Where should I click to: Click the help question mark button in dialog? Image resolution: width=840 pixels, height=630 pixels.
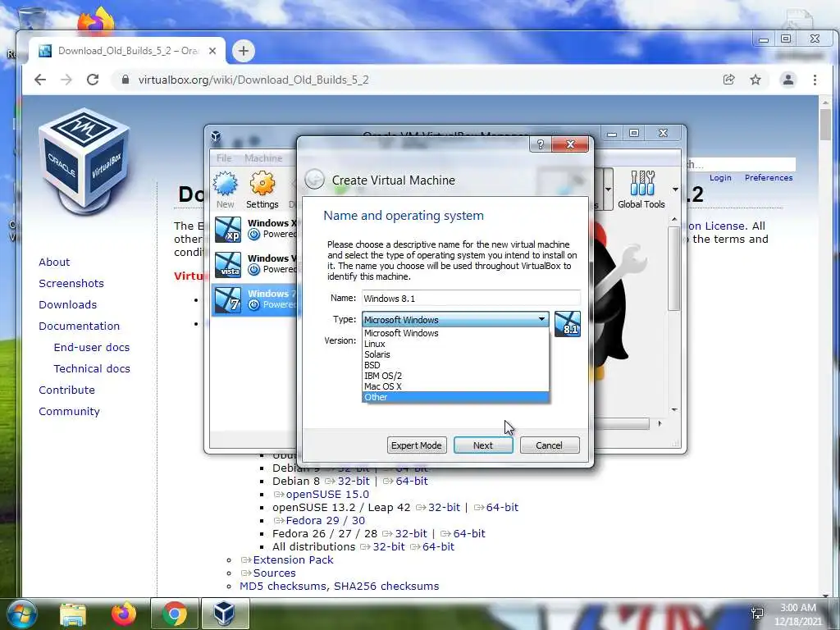pos(540,144)
